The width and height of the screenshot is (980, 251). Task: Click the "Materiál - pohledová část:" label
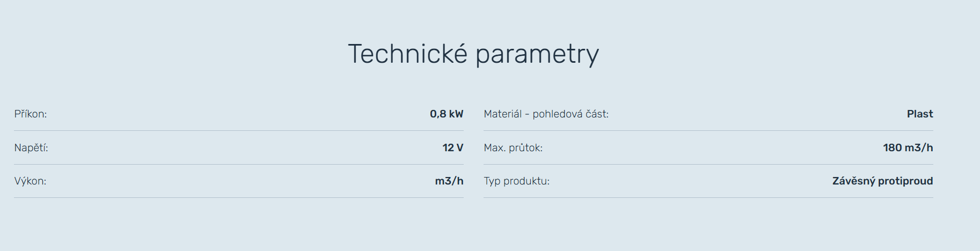pyautogui.click(x=546, y=114)
